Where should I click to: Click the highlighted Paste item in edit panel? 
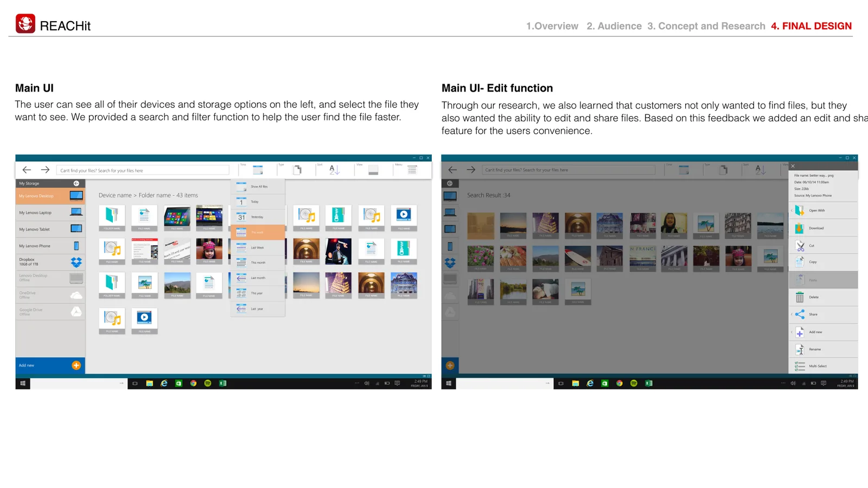pos(824,280)
